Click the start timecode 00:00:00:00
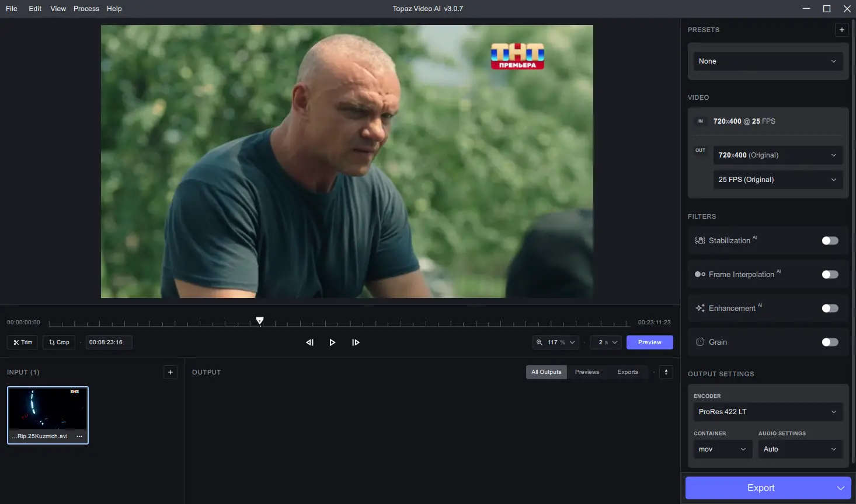 click(23, 323)
